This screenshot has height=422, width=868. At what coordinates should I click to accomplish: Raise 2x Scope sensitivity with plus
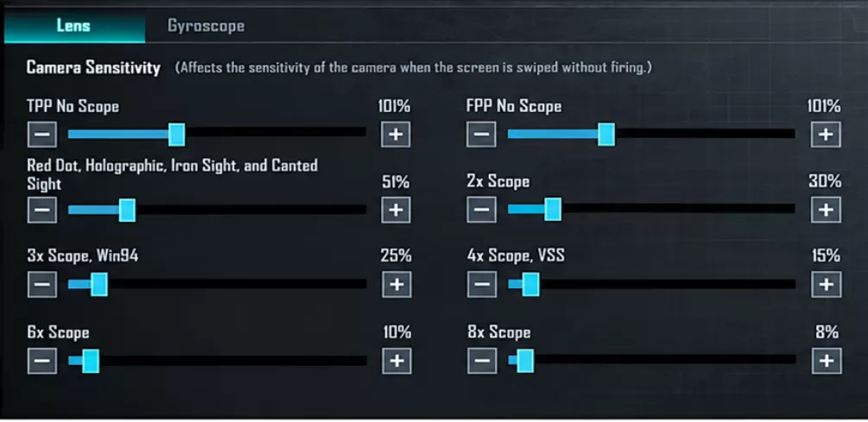(826, 211)
